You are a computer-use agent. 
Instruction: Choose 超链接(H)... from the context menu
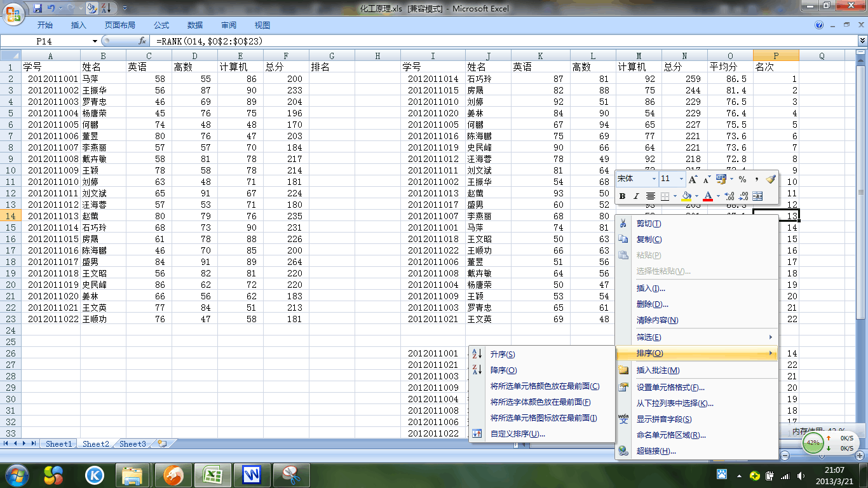[696, 451]
